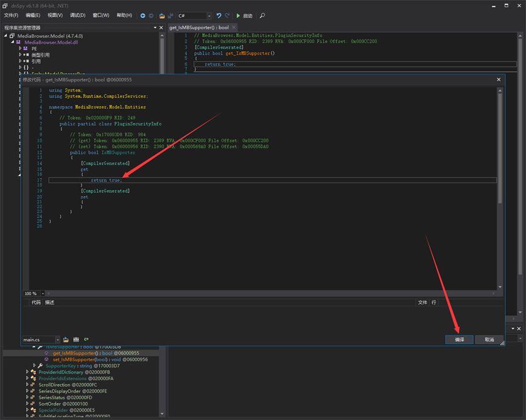Open the main.cs file dropdown
Screen dimensions: 526x420
[x=58, y=339]
